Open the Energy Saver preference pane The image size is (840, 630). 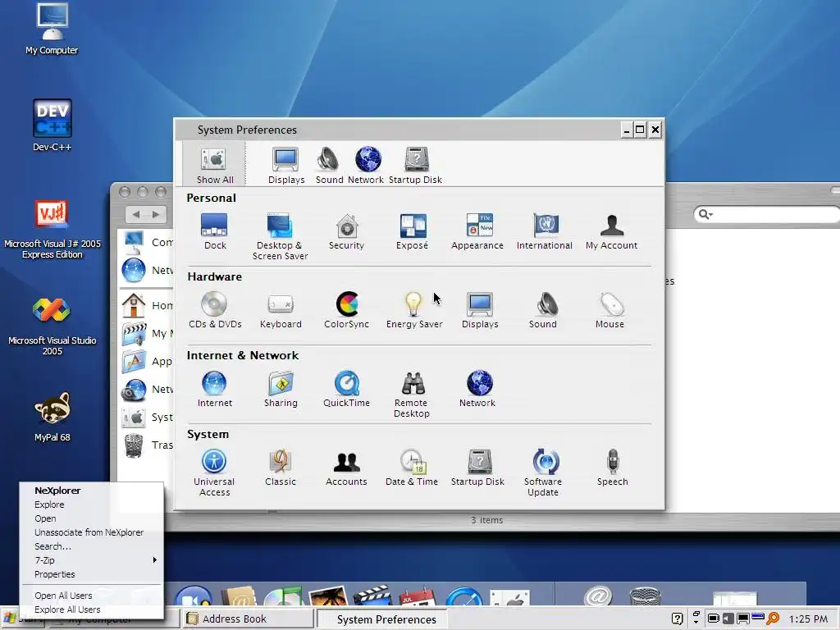[414, 309]
